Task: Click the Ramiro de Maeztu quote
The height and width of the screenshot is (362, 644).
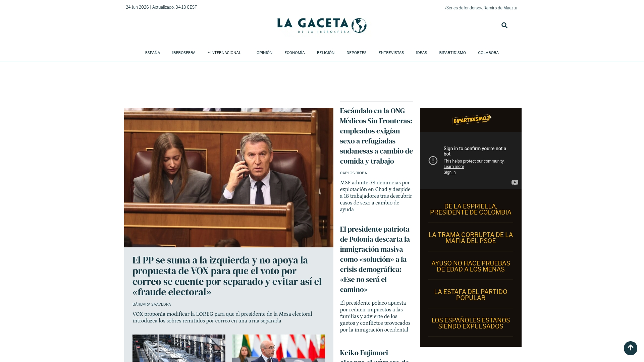Action: pyautogui.click(x=480, y=8)
